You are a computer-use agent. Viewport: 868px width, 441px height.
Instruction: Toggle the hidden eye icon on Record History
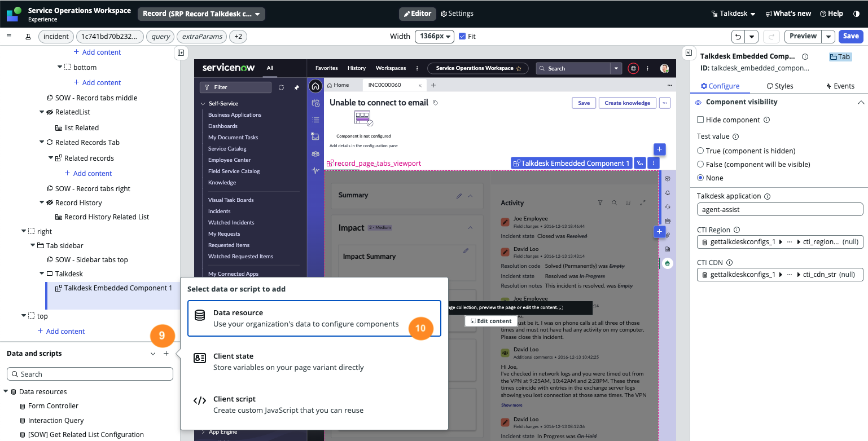(x=50, y=202)
